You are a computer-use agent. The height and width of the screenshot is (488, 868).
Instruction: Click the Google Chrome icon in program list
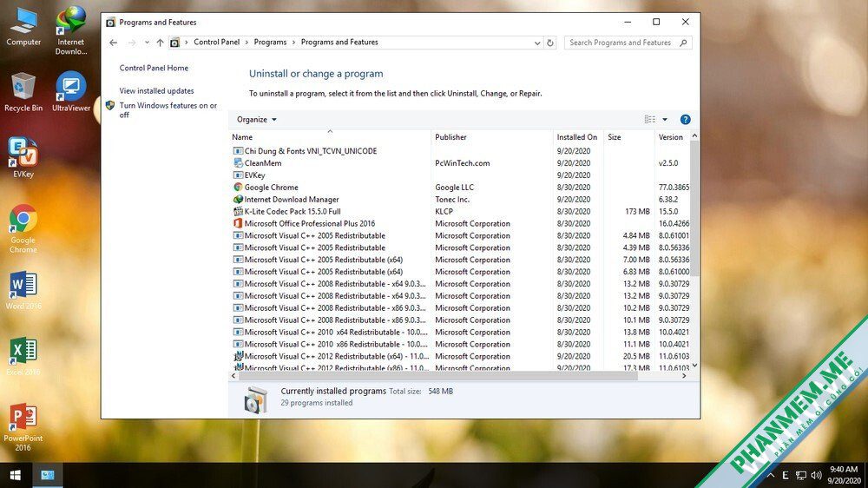coord(238,188)
